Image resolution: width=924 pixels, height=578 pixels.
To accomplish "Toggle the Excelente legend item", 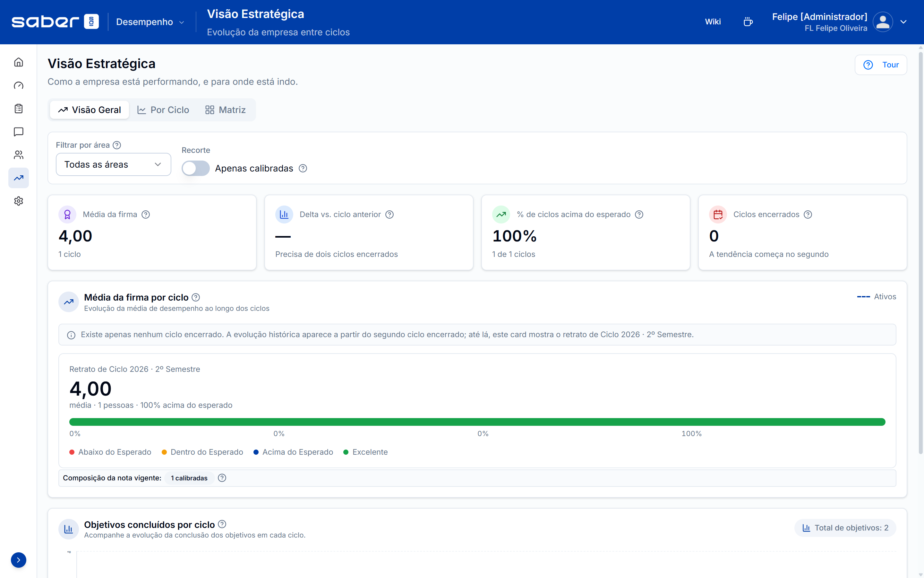I will (365, 452).
